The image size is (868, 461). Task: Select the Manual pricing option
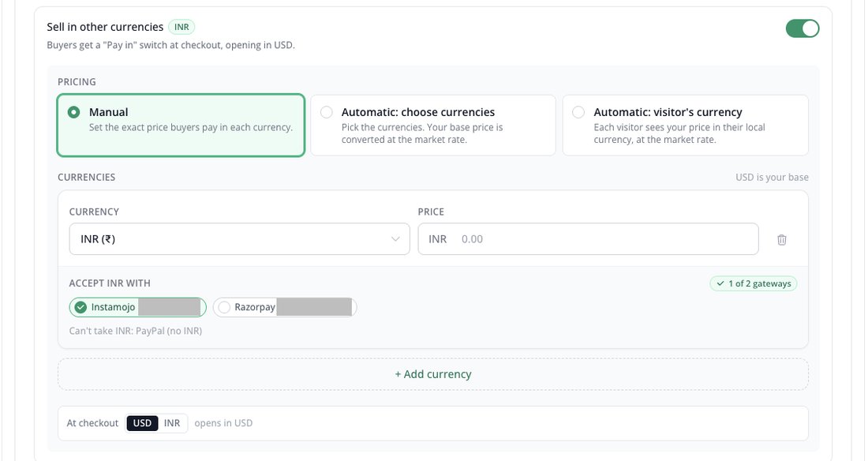(181, 126)
